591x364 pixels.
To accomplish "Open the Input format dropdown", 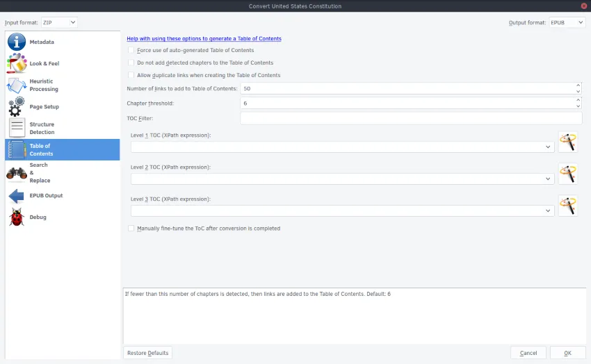I will pos(59,22).
